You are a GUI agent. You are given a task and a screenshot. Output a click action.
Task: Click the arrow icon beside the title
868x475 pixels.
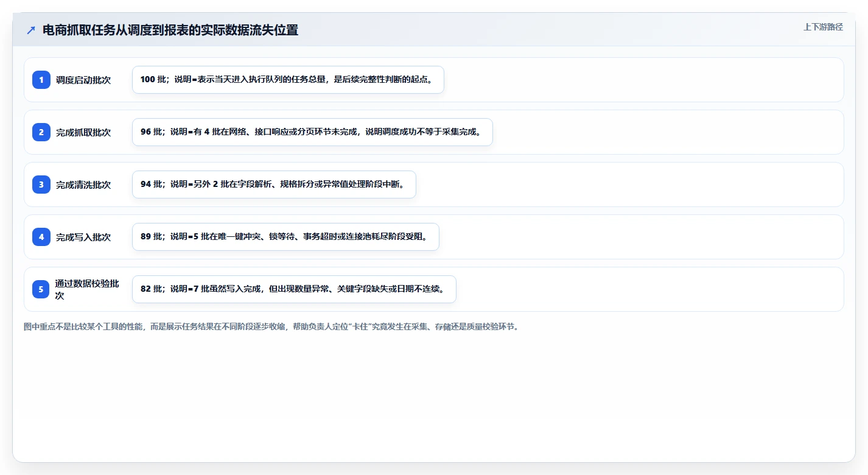coord(31,30)
